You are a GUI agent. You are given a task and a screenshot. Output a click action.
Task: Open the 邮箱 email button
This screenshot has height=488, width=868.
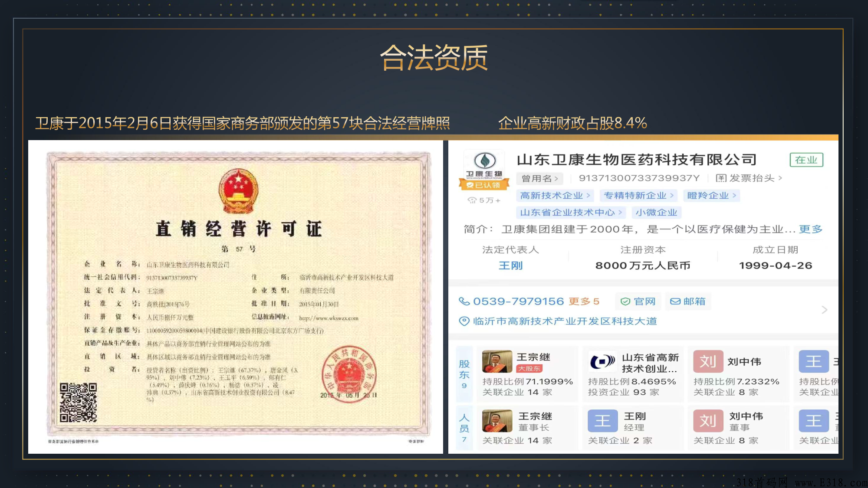point(688,301)
